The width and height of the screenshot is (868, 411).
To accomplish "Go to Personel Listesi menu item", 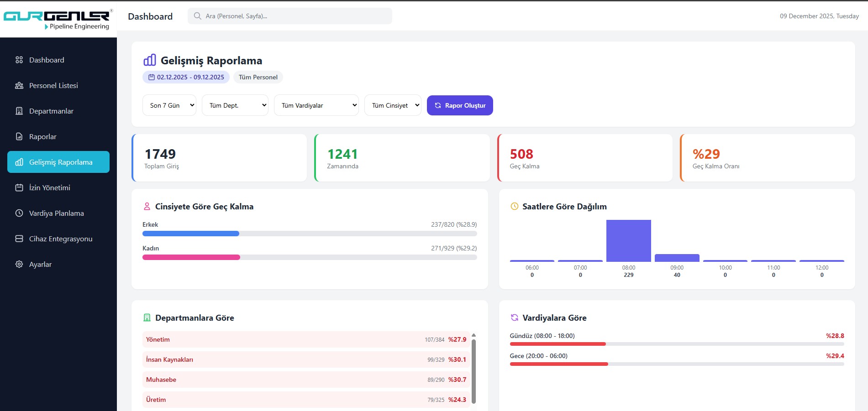I will point(53,85).
